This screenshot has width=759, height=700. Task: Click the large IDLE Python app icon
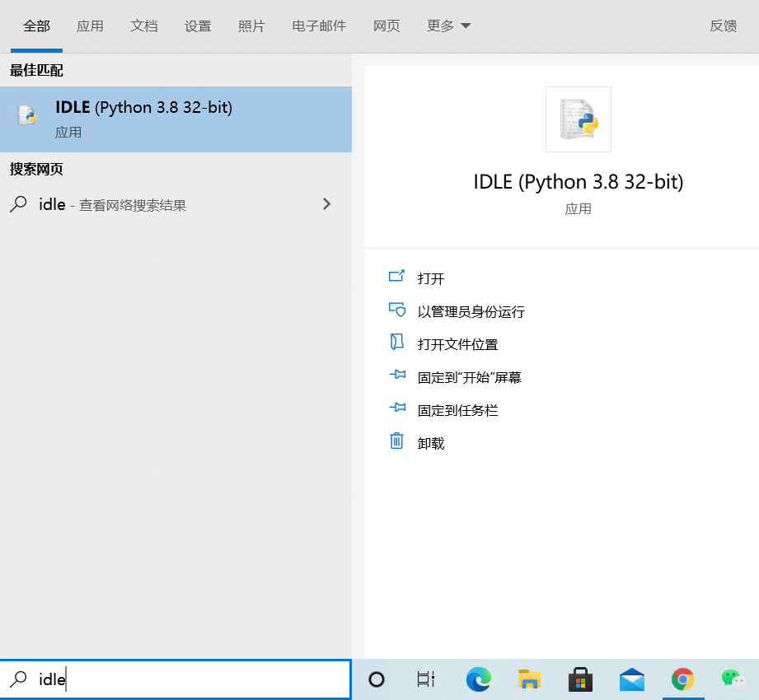pos(578,119)
